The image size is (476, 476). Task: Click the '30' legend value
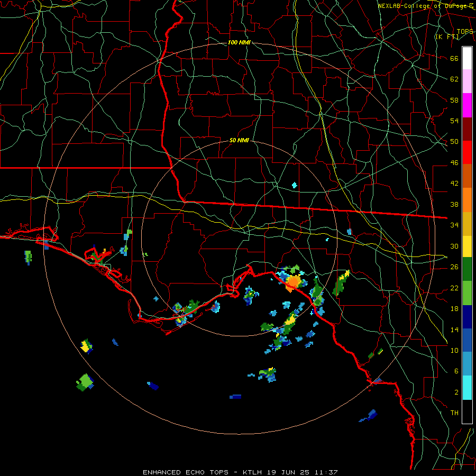coord(454,246)
